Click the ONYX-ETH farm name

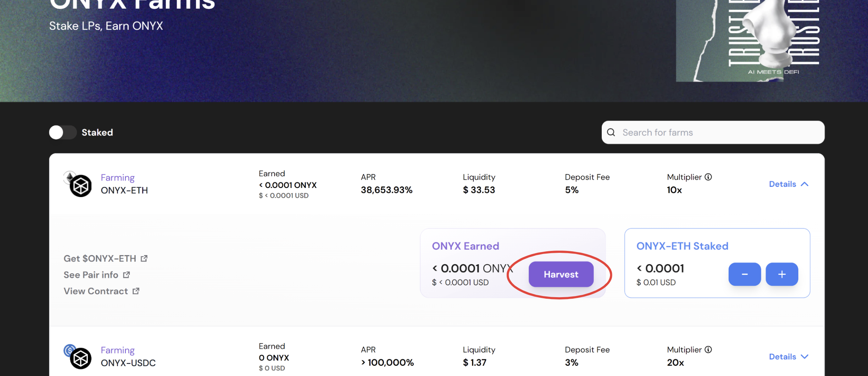[124, 190]
